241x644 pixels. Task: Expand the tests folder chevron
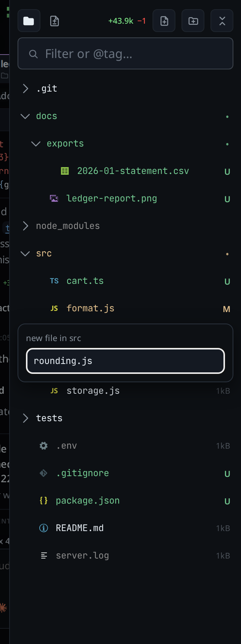26,418
